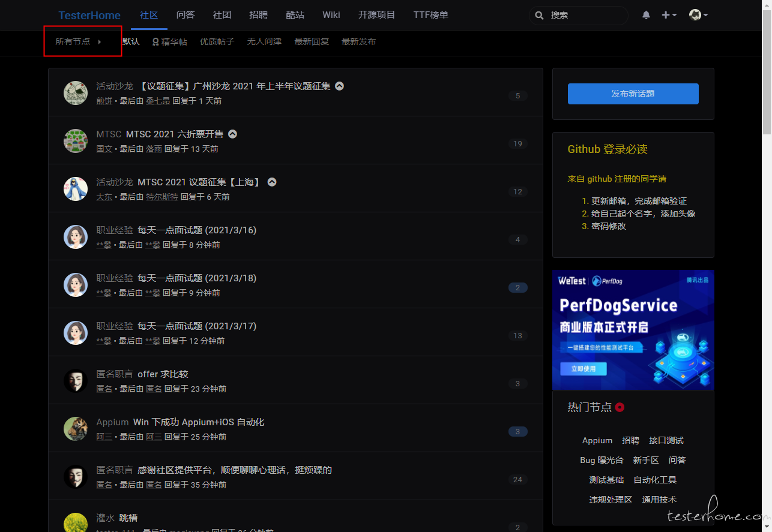
Task: Open the 问答 nav tab
Action: coord(185,14)
